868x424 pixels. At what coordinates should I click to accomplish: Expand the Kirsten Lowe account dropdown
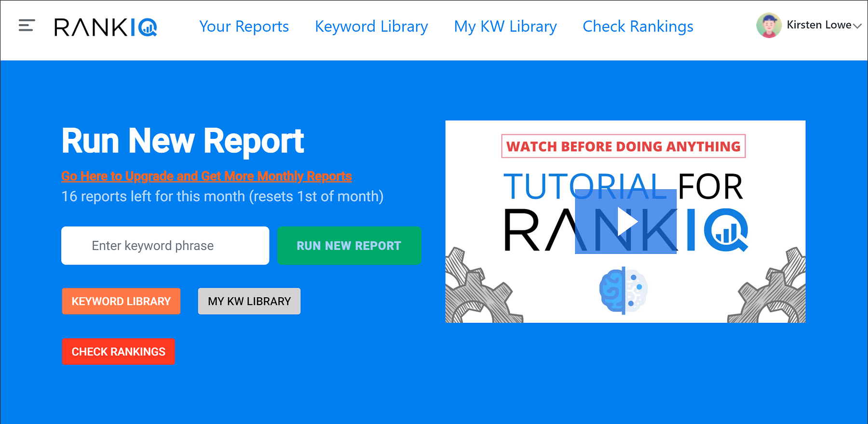point(857,26)
